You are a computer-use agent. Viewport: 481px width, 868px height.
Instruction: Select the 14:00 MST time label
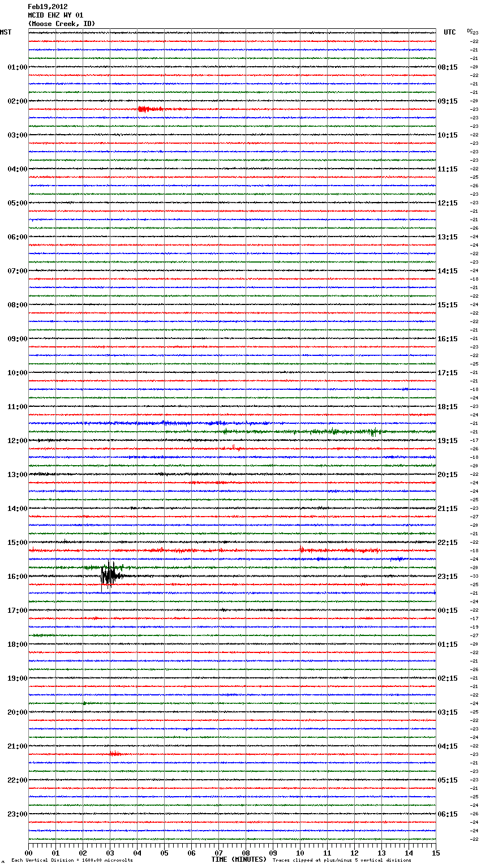point(18,509)
